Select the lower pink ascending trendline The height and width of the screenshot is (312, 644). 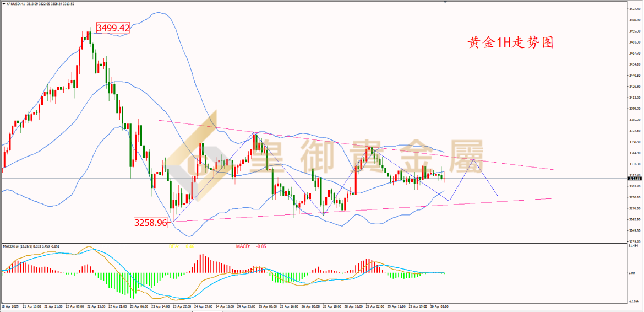(x=363, y=210)
